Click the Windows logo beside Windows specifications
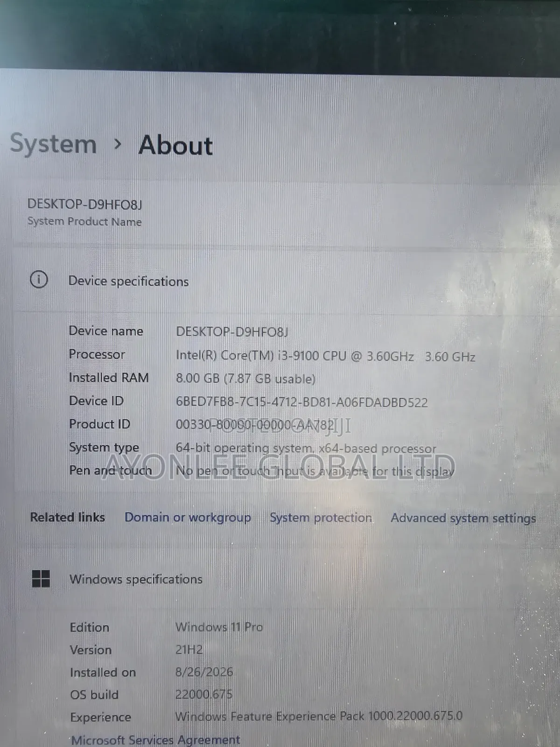560x747 pixels. (41, 578)
